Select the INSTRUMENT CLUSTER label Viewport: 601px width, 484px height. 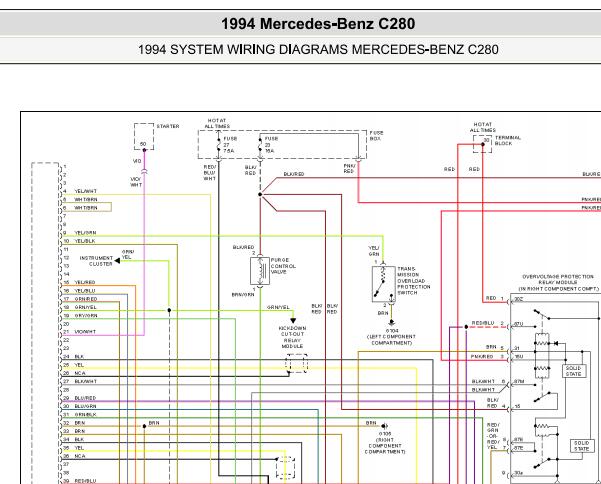pos(96,261)
